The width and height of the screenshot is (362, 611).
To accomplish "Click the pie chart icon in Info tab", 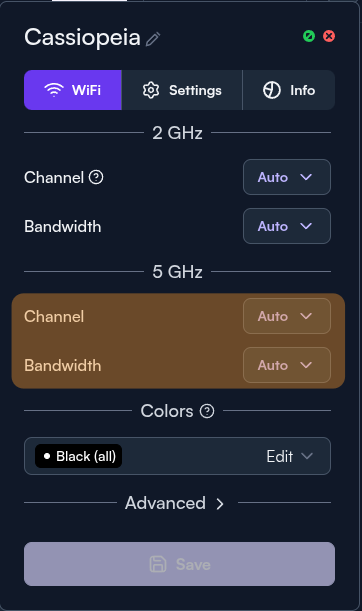I will click(x=272, y=90).
